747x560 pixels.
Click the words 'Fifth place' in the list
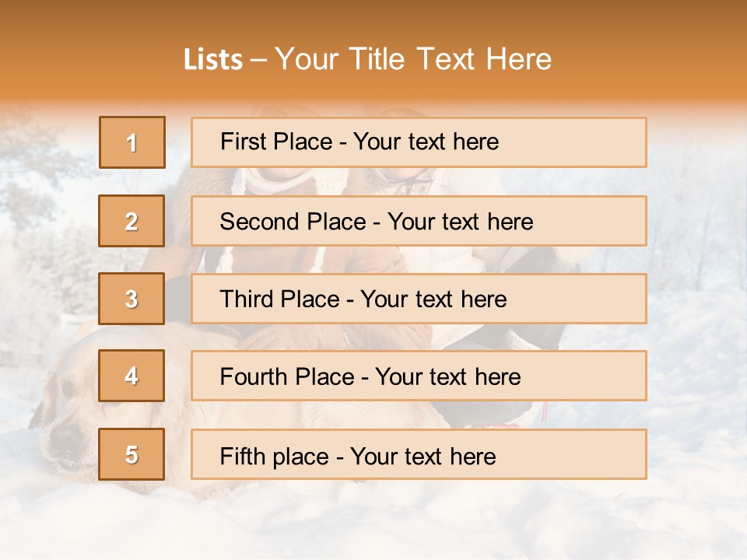pos(275,457)
